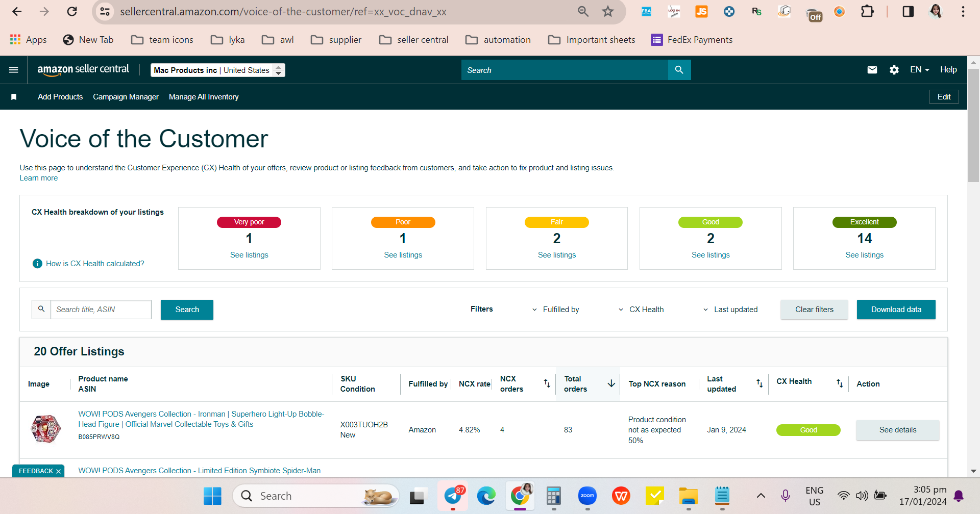Sort by the NCX orders column arrows
The height and width of the screenshot is (514, 980).
pyautogui.click(x=547, y=383)
